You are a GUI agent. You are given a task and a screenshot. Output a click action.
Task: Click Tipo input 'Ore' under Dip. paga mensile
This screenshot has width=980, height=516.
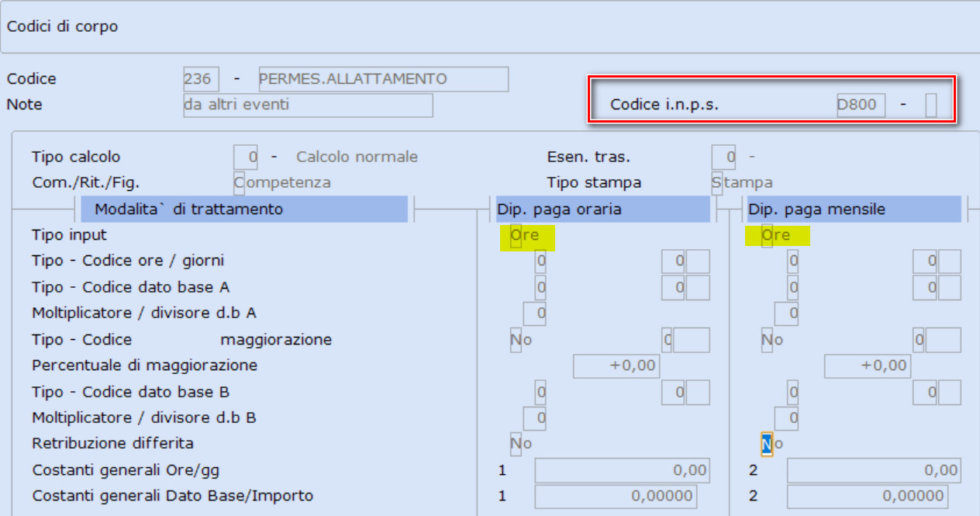click(x=767, y=235)
